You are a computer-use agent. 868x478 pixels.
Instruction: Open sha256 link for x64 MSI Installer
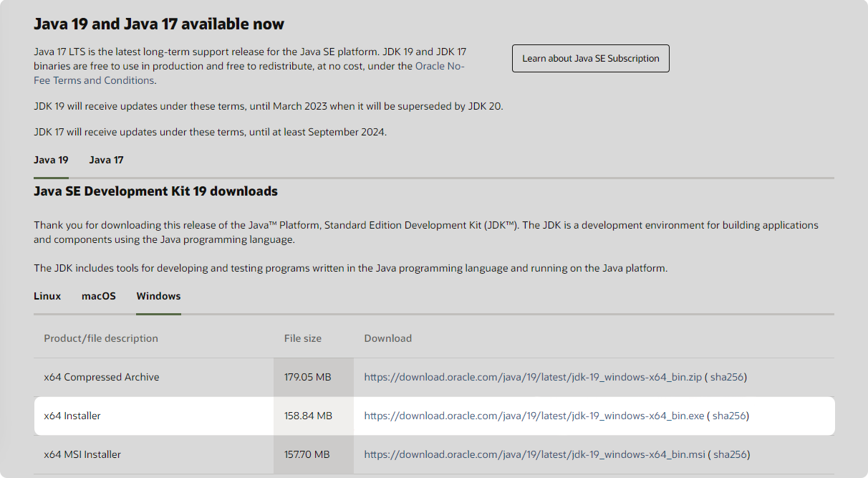(x=730, y=454)
